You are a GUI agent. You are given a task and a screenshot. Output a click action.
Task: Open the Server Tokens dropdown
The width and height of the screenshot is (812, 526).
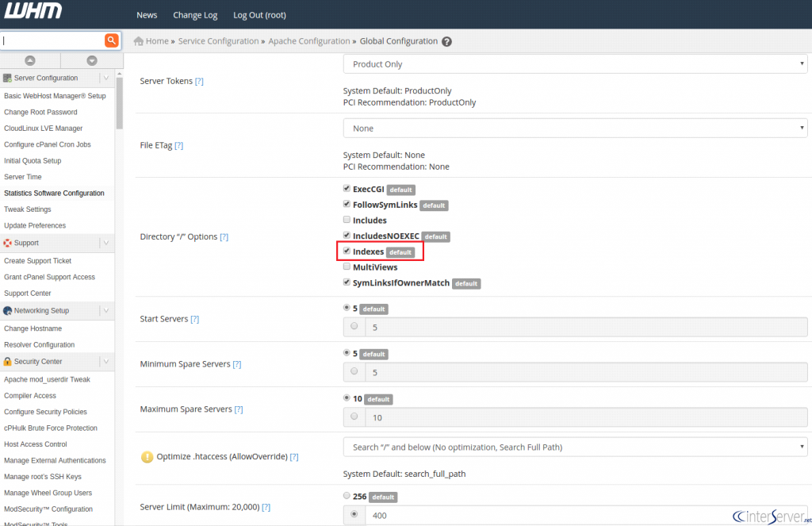tap(575, 63)
